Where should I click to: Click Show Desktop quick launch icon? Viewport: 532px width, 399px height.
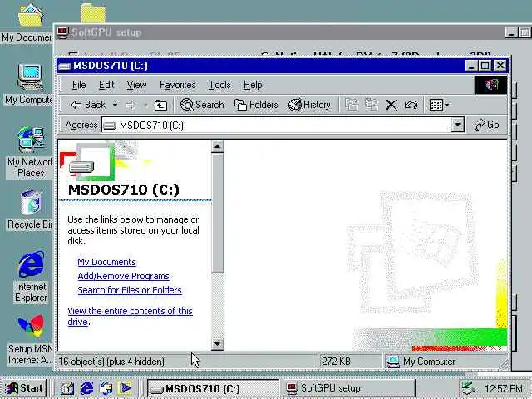(x=67, y=388)
